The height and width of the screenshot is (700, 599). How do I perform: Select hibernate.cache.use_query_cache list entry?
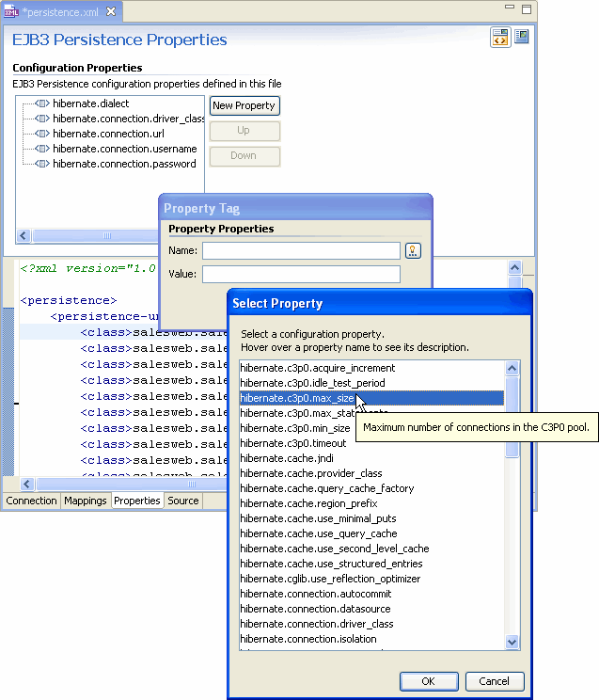point(371,533)
